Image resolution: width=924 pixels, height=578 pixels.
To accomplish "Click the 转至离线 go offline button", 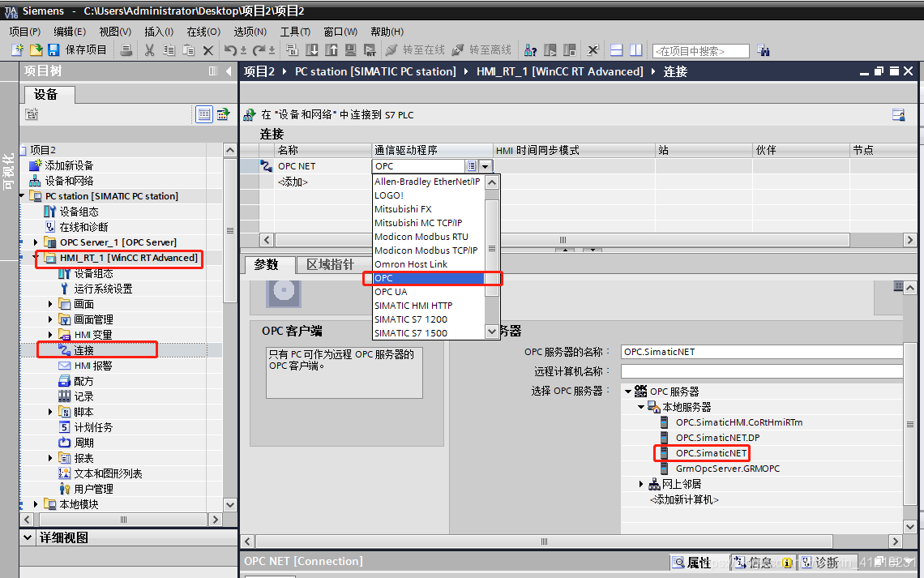I will point(481,50).
